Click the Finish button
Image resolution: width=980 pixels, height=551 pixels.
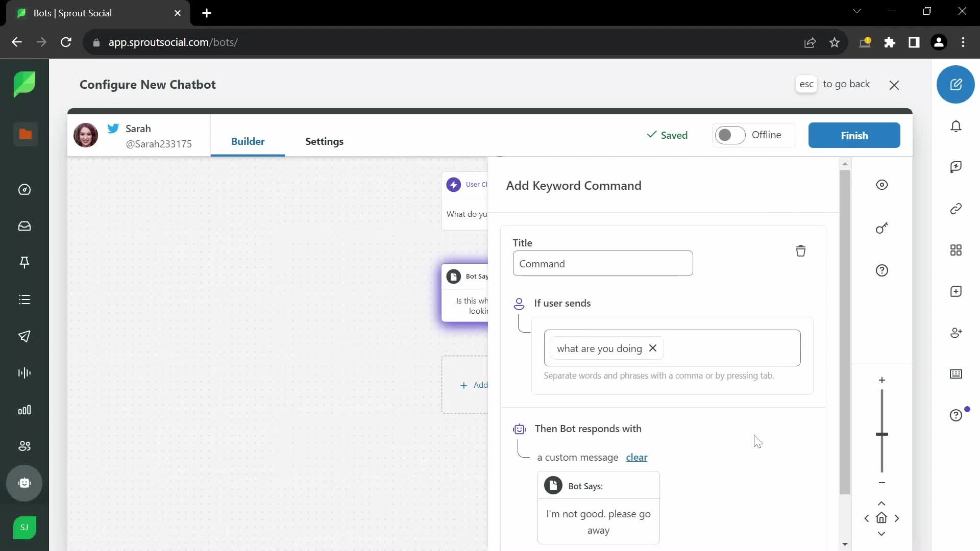coord(854,135)
